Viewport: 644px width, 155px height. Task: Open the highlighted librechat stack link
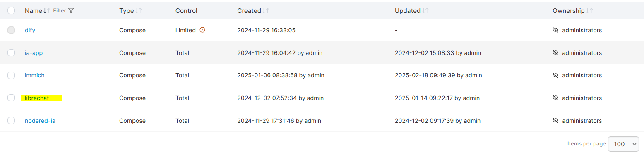tap(37, 98)
